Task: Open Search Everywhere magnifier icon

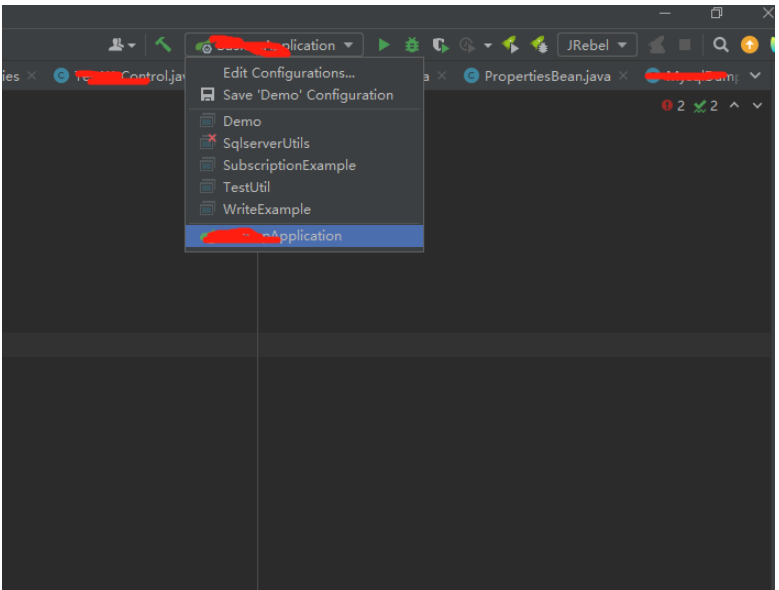Action: coord(721,45)
